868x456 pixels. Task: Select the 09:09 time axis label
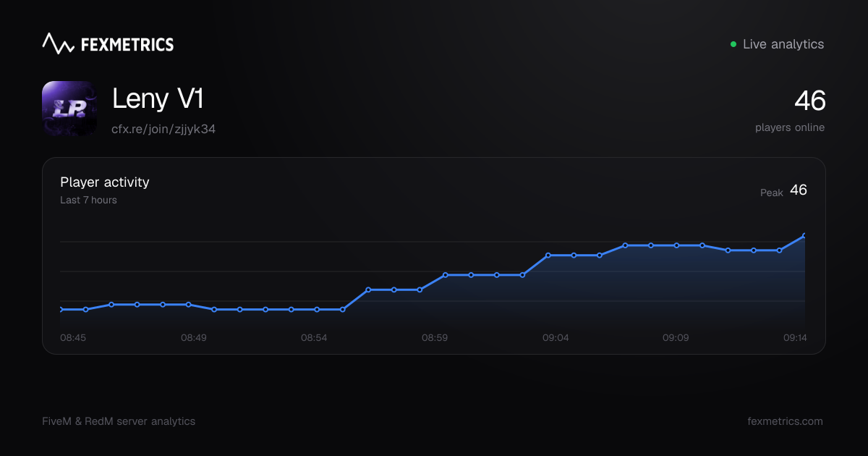click(676, 338)
